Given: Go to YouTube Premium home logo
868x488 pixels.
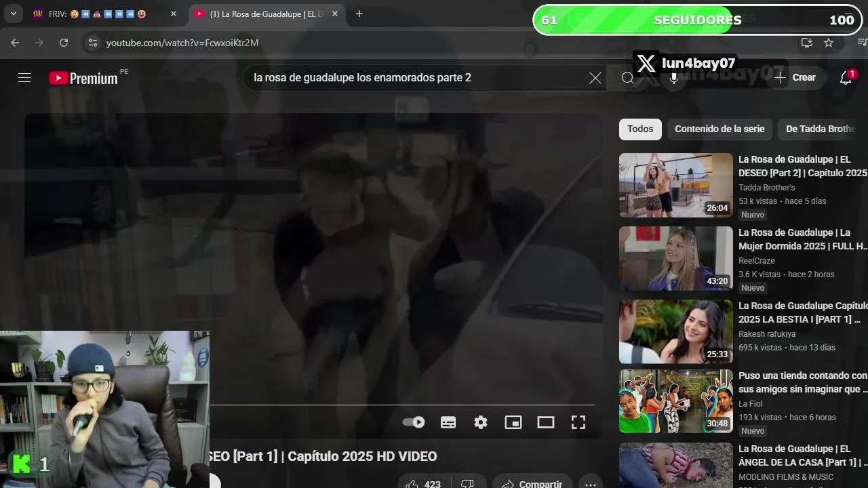Looking at the screenshot, I should pyautogui.click(x=83, y=78).
